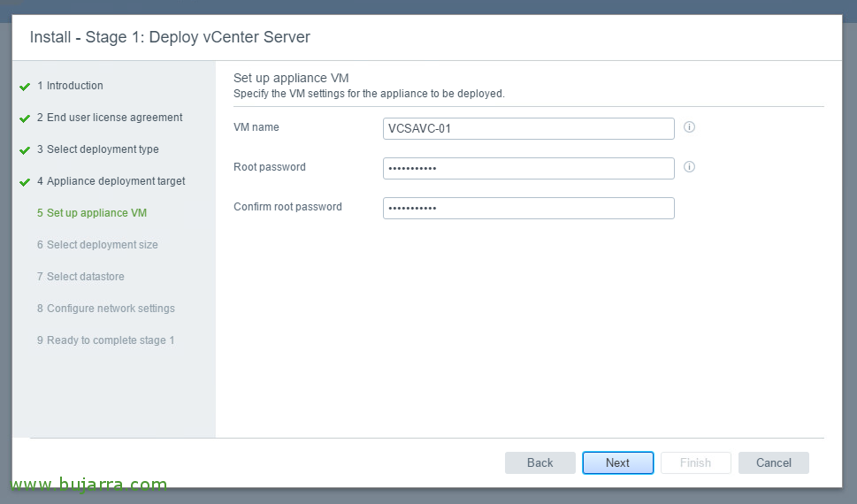The width and height of the screenshot is (857, 504).
Task: Click the VM name input field
Action: [x=529, y=128]
